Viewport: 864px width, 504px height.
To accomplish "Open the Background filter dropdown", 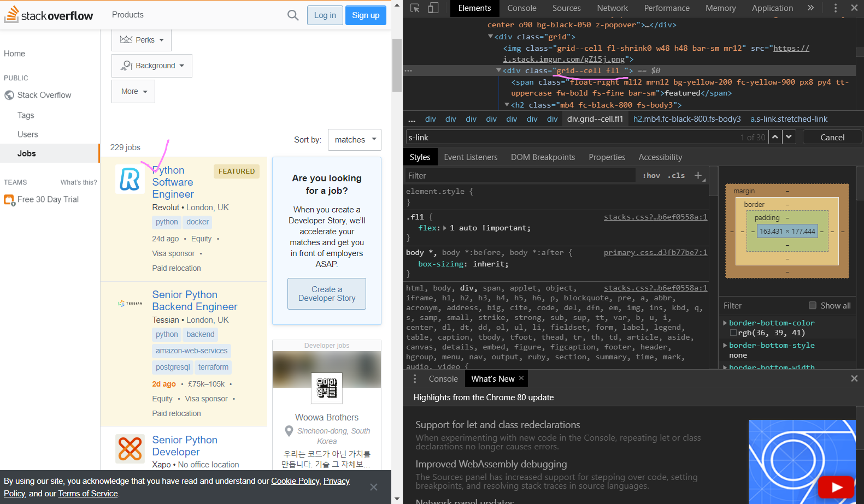I will pyautogui.click(x=152, y=66).
